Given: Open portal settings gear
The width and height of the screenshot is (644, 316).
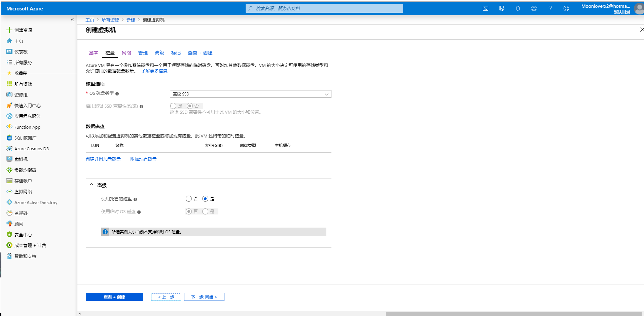Looking at the screenshot, I should pyautogui.click(x=534, y=8).
